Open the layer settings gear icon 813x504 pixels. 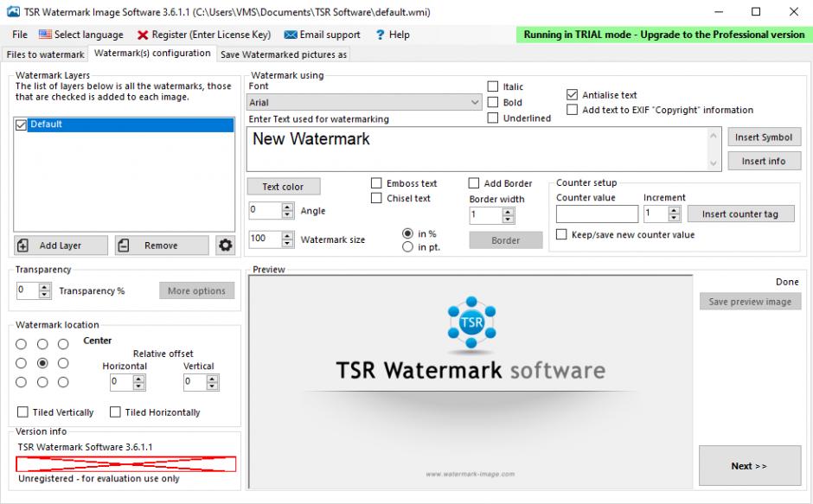[226, 246]
